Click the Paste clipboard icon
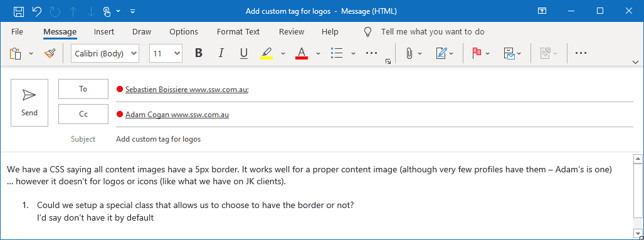This screenshot has width=644, height=240. (16, 53)
